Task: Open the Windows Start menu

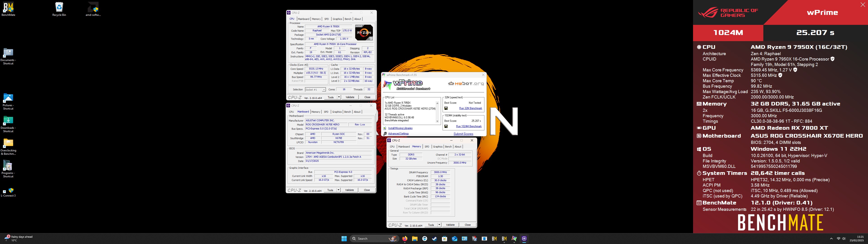Action: [344, 239]
